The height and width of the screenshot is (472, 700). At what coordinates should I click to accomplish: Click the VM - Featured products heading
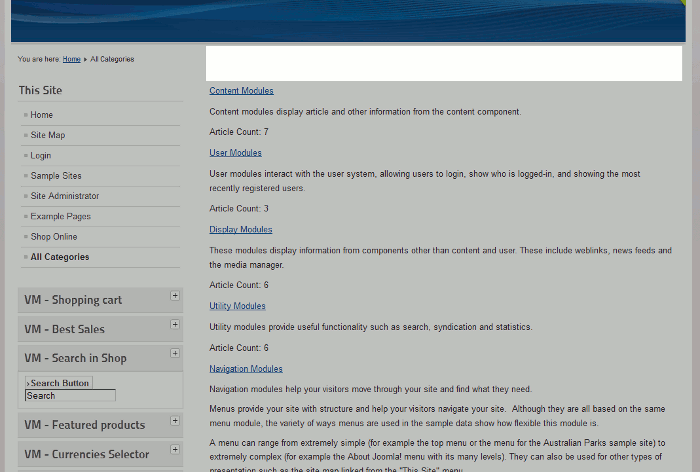pos(85,425)
